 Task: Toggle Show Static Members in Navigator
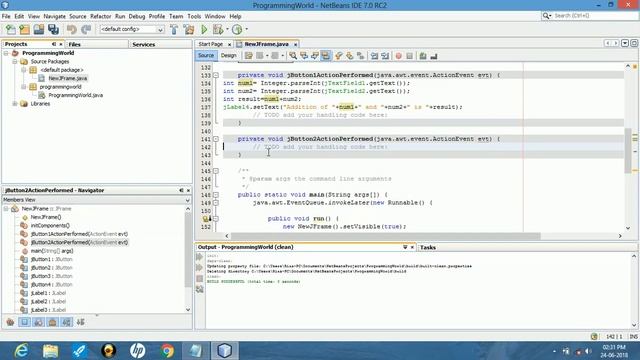[x=39, y=322]
